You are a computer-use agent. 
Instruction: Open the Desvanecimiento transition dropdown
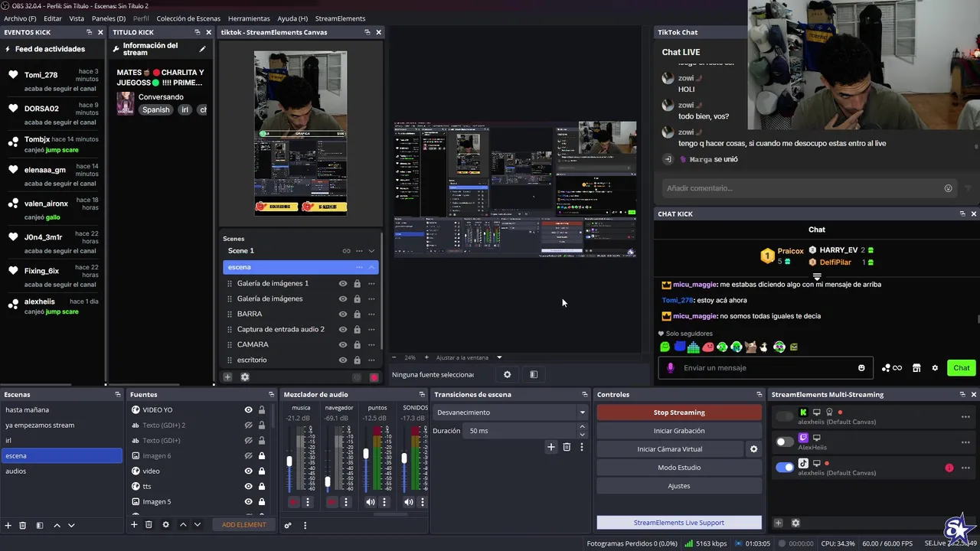coord(510,412)
